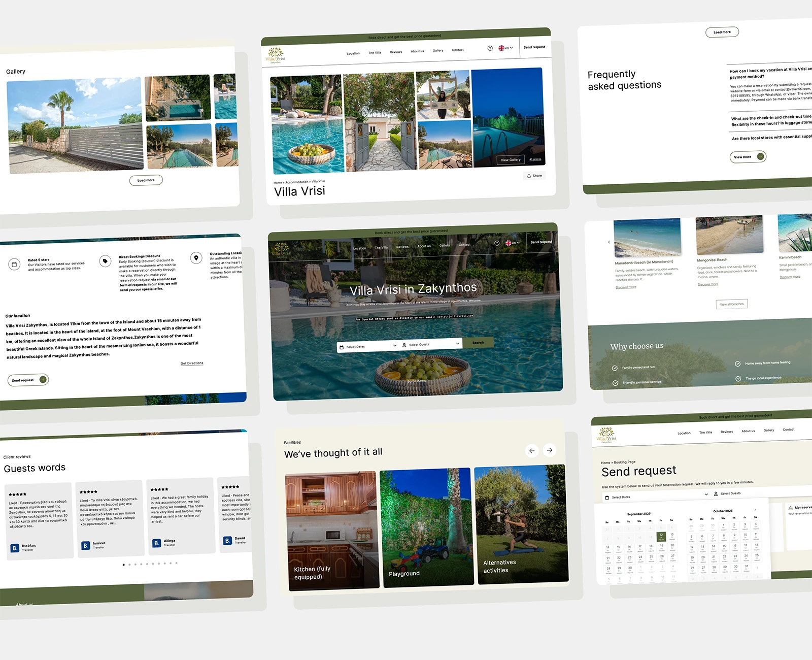Click the previous arrow in Facilities carousel

[x=532, y=451]
